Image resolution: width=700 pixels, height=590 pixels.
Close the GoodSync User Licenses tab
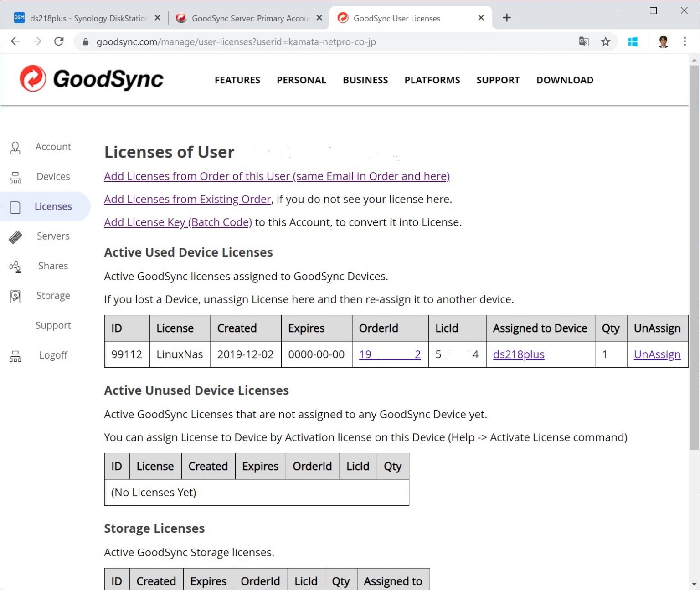[x=481, y=18]
